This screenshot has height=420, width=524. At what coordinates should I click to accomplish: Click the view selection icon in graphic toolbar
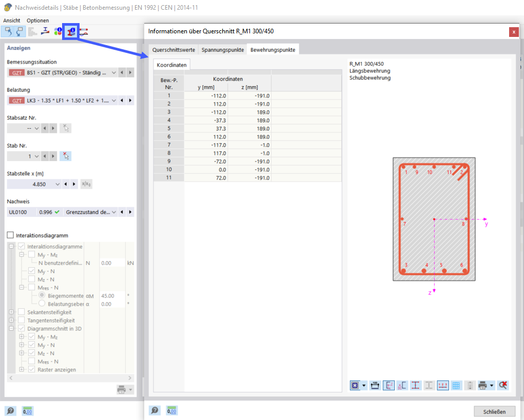[355, 385]
